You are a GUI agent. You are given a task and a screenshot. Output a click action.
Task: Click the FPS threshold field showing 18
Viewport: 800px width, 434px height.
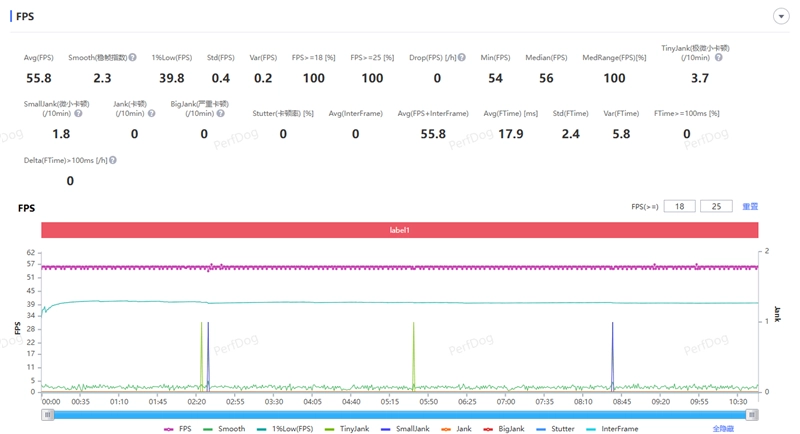pos(679,206)
